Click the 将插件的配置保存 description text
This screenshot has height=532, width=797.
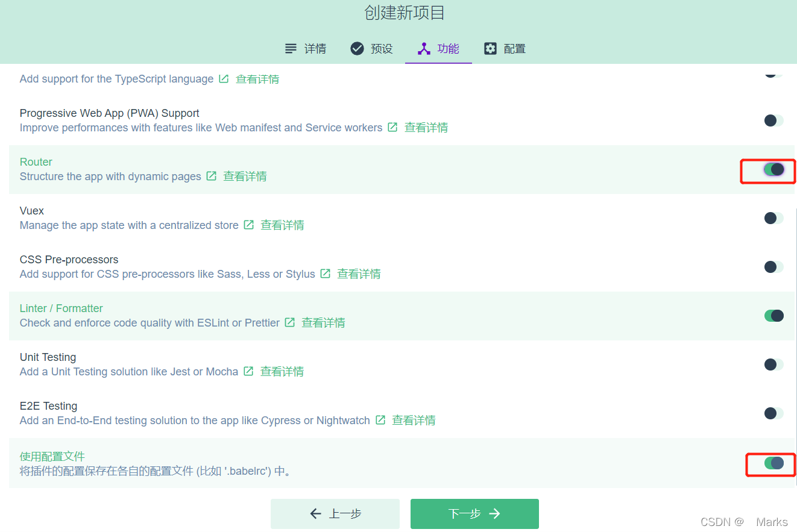coord(157,471)
